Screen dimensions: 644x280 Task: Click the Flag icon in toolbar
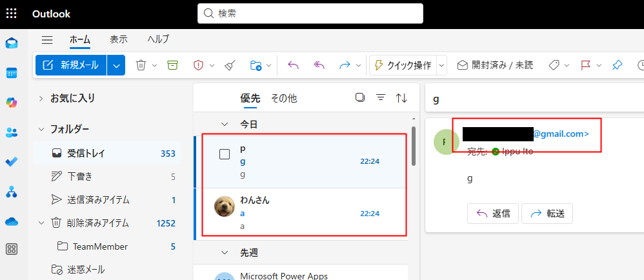(x=586, y=65)
